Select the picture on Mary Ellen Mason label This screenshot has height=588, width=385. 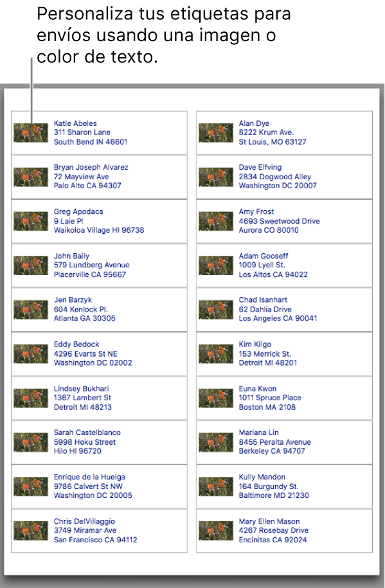(x=216, y=531)
